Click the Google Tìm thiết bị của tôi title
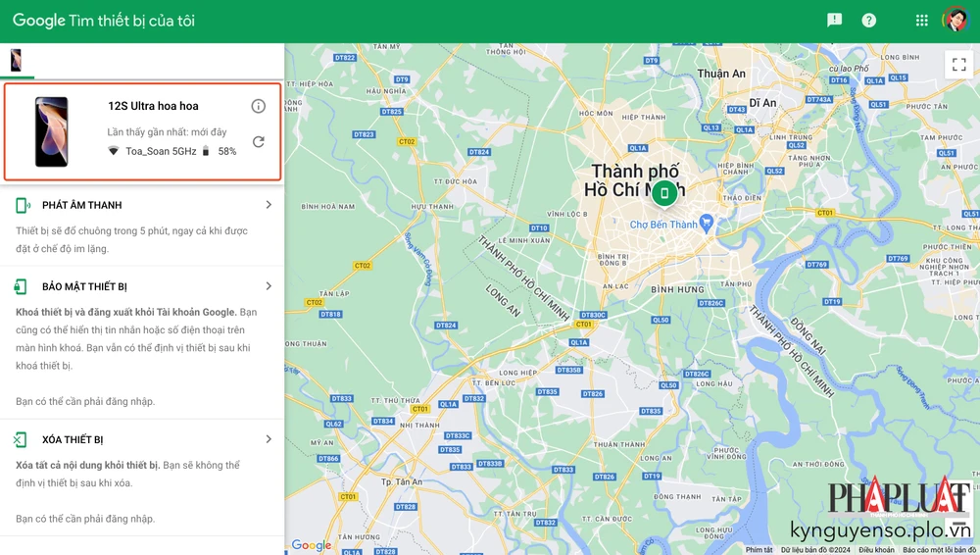Image resolution: width=980 pixels, height=555 pixels. tap(104, 21)
